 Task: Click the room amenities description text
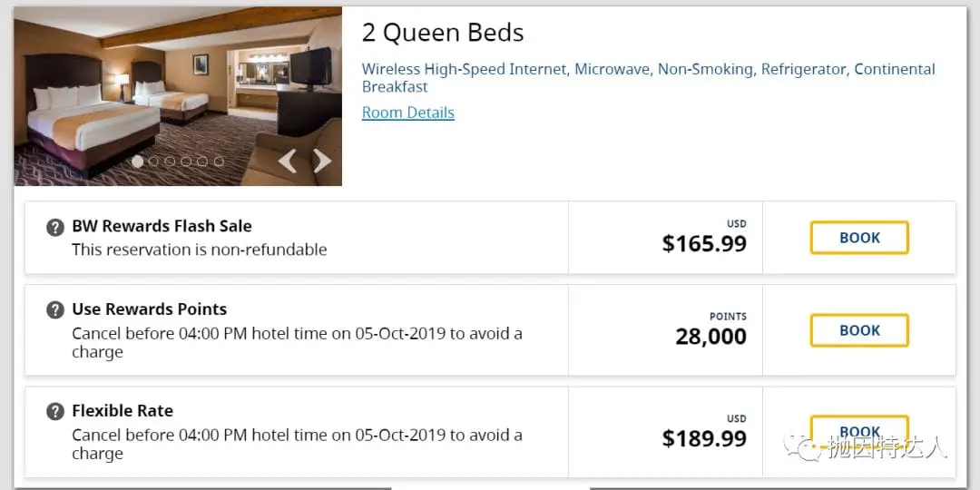tap(648, 77)
